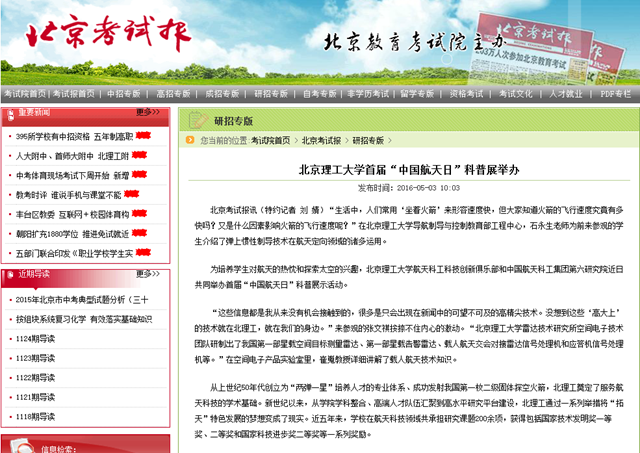Click the red new badge beside 395所学校 headline
This screenshot has height=453, width=640.
(143, 135)
